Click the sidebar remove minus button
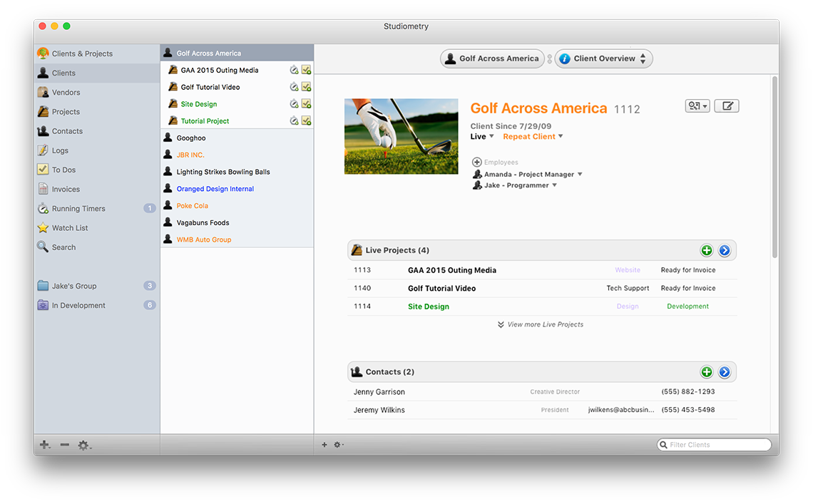The width and height of the screenshot is (813, 504). 64,445
